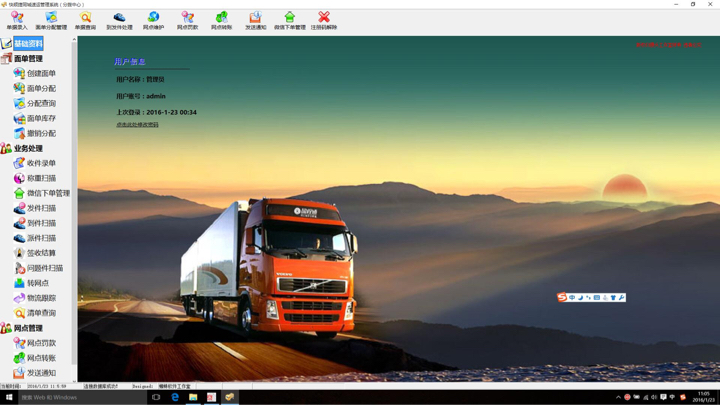Open 微信下单管理 in the top toolbar
The height and width of the screenshot is (405, 721).
290,21
